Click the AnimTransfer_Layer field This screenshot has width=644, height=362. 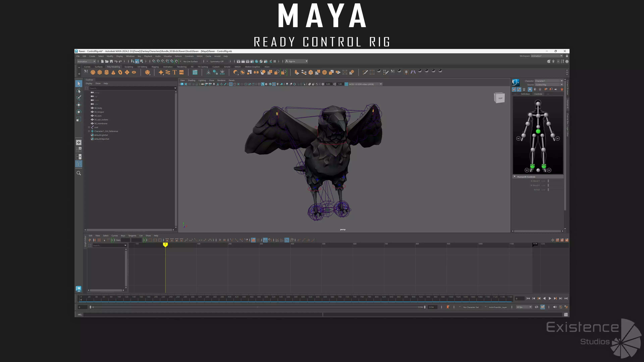pos(498,307)
